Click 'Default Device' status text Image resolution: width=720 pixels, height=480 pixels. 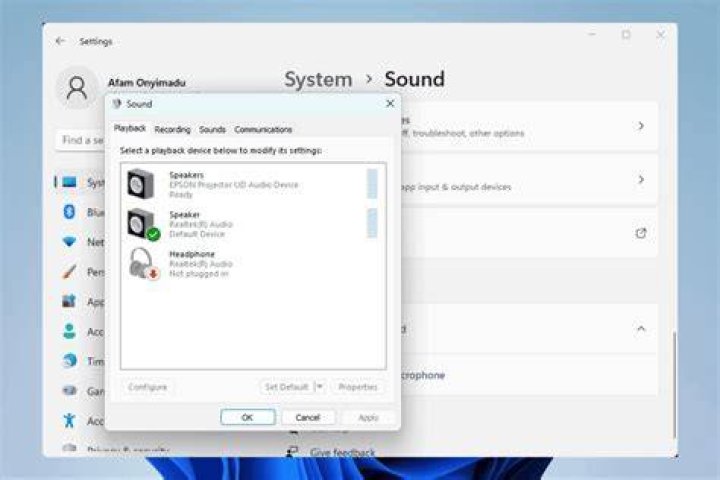coord(197,234)
